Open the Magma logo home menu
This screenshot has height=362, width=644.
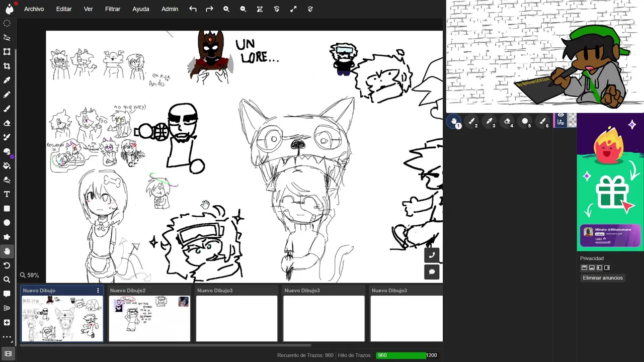(10, 9)
